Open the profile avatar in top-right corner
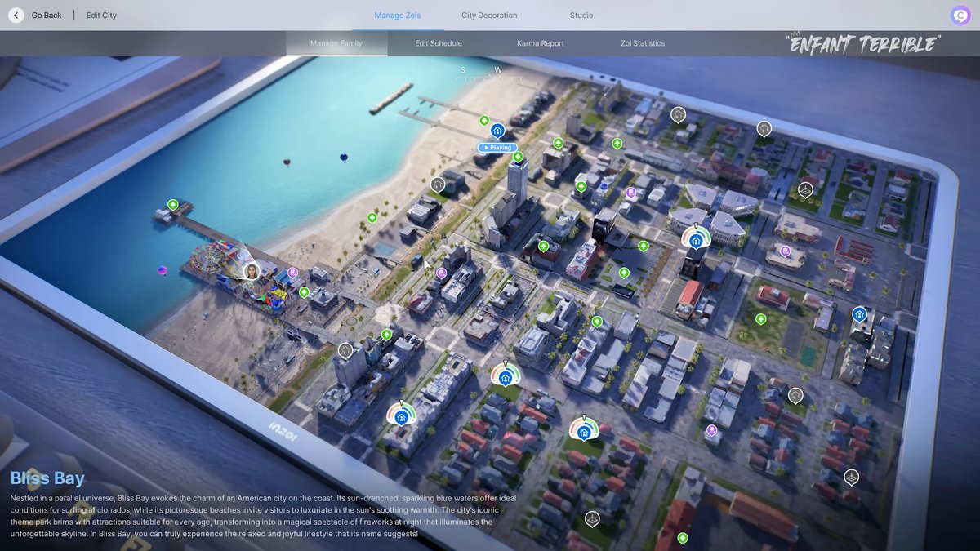980x551 pixels. (960, 15)
